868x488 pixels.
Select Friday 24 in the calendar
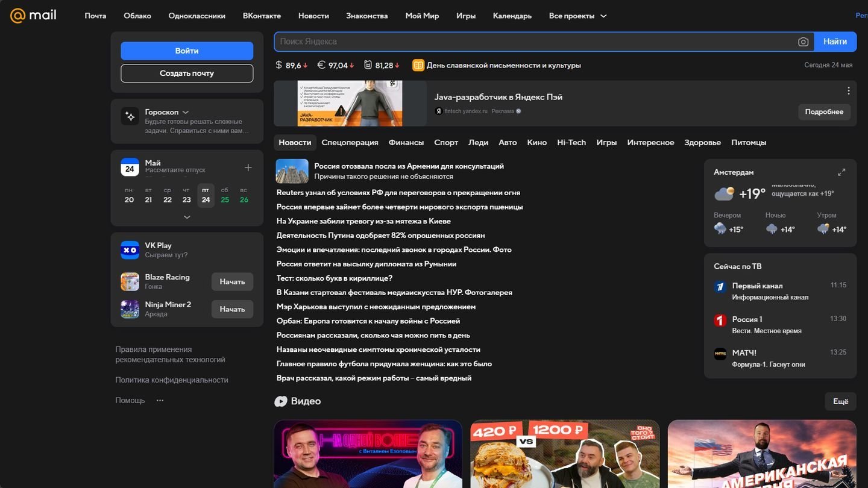[x=206, y=195]
